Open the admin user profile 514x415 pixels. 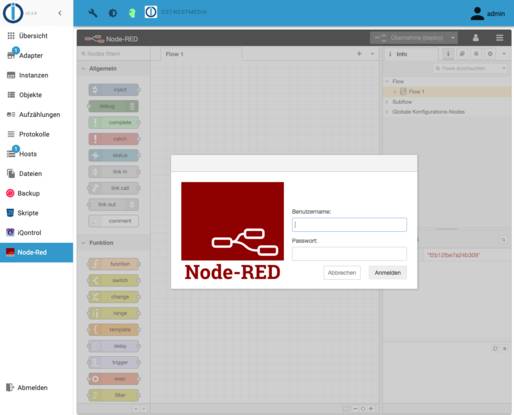[x=487, y=14]
